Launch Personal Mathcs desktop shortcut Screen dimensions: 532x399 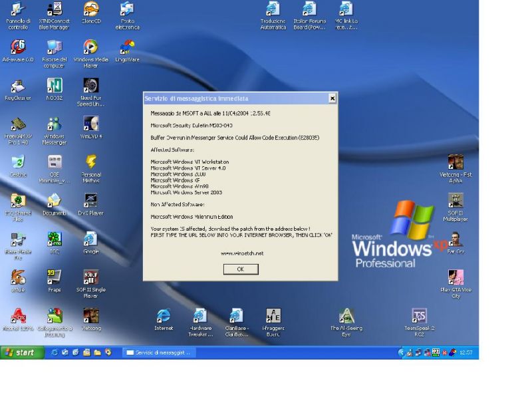[91, 170]
